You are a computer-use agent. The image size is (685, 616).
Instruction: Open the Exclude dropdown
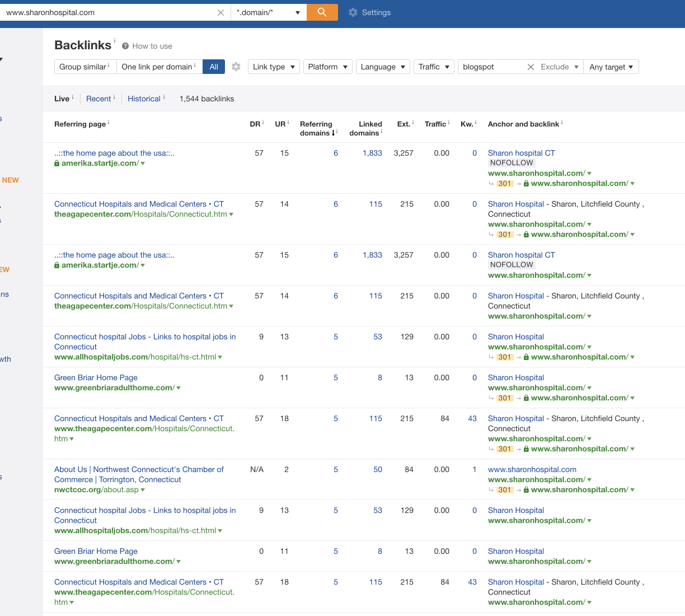click(560, 67)
